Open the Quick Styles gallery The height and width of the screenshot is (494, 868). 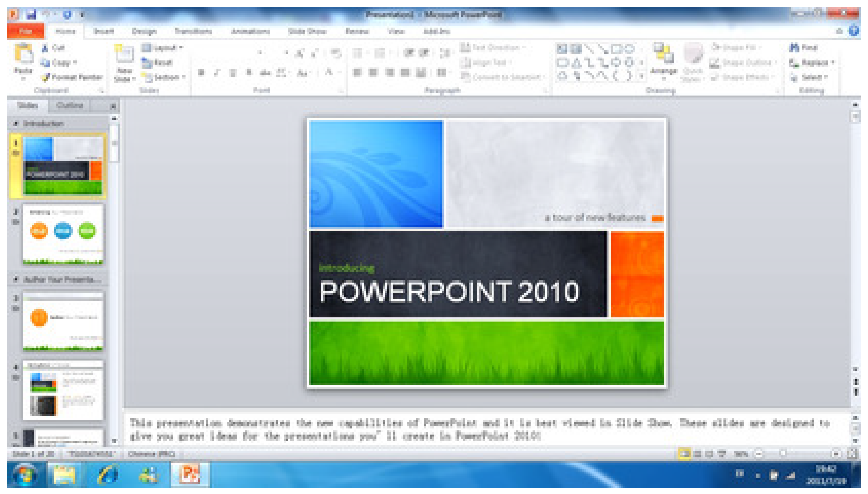coord(693,62)
